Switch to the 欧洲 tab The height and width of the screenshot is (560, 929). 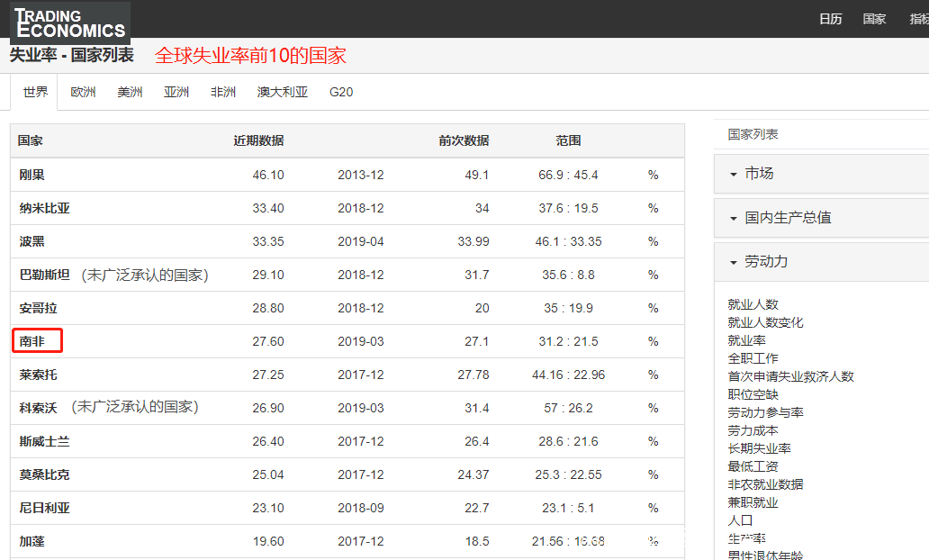click(x=83, y=92)
